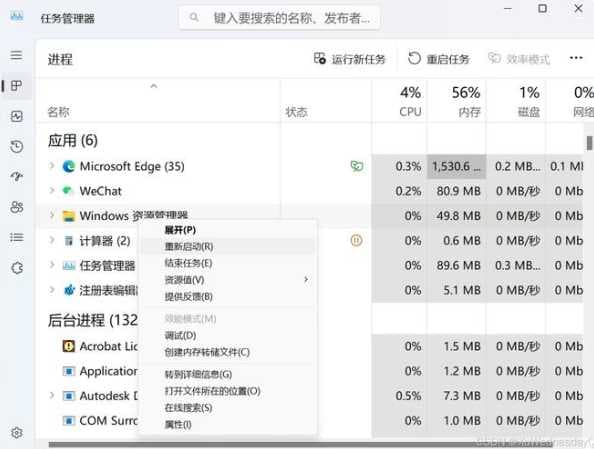Choose 调试(D) in the context menu
Screen dimensions: 594x449
(228, 336)
